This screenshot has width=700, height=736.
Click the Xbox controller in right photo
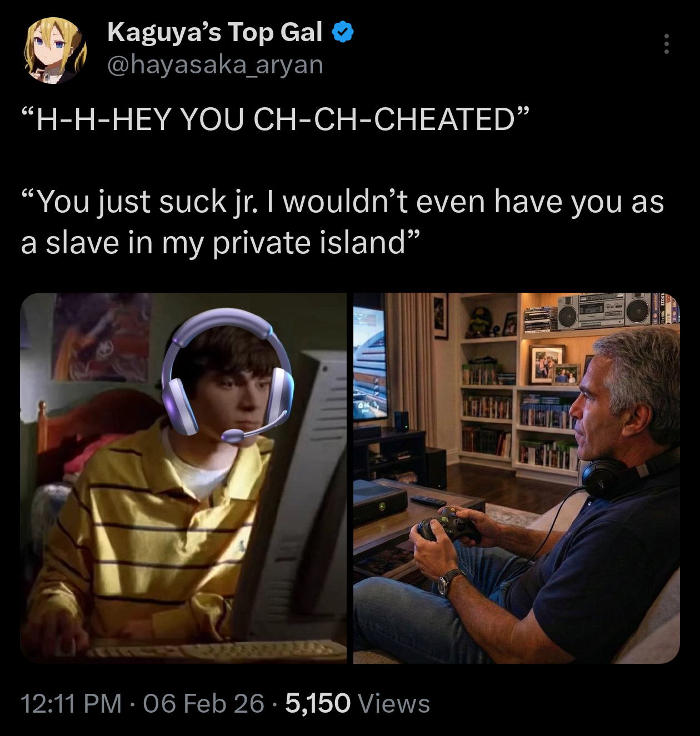[x=448, y=525]
